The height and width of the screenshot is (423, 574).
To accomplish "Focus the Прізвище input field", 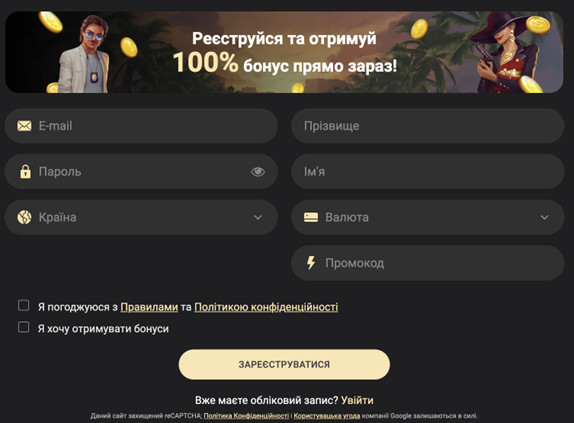I will (x=428, y=126).
